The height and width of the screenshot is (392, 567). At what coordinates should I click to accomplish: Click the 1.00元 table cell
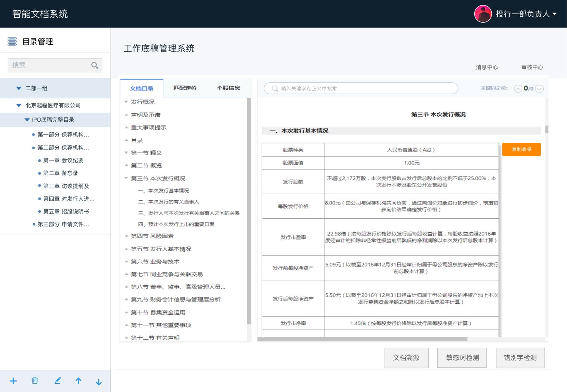click(411, 163)
